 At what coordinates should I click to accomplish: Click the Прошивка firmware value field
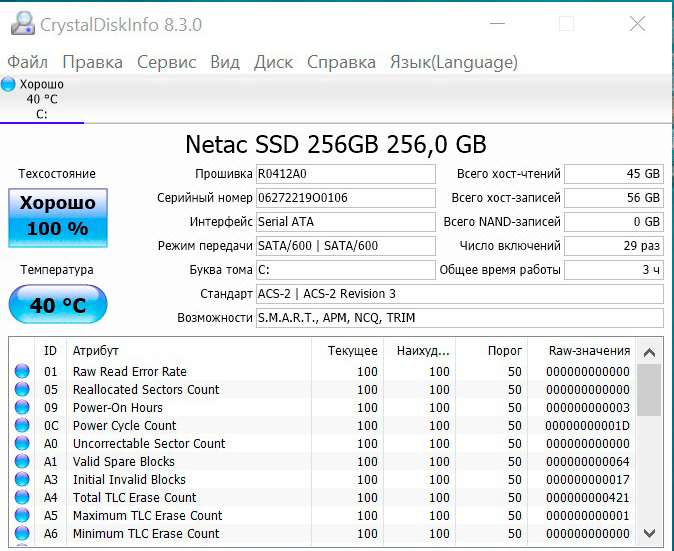(x=345, y=174)
